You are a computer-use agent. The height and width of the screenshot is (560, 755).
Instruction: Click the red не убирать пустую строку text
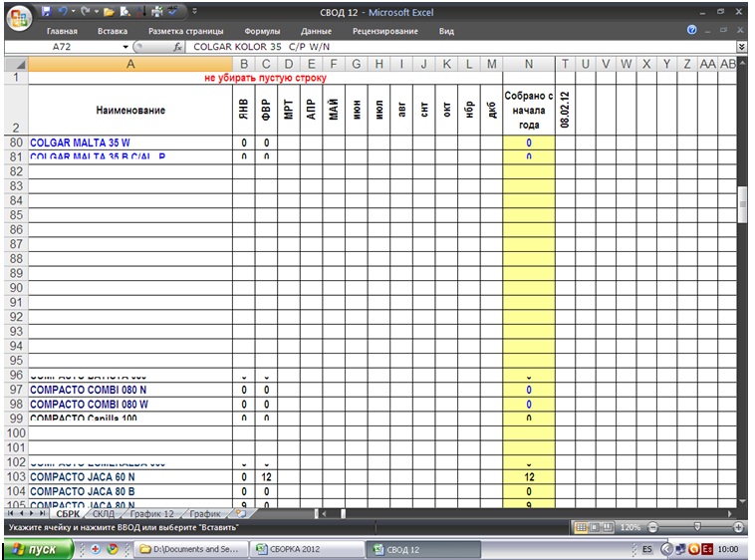click(x=265, y=78)
